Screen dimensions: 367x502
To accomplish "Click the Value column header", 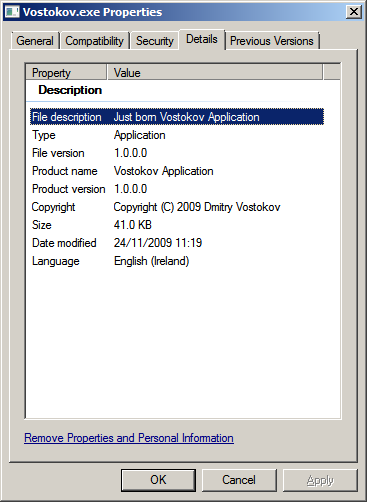I will point(215,72).
